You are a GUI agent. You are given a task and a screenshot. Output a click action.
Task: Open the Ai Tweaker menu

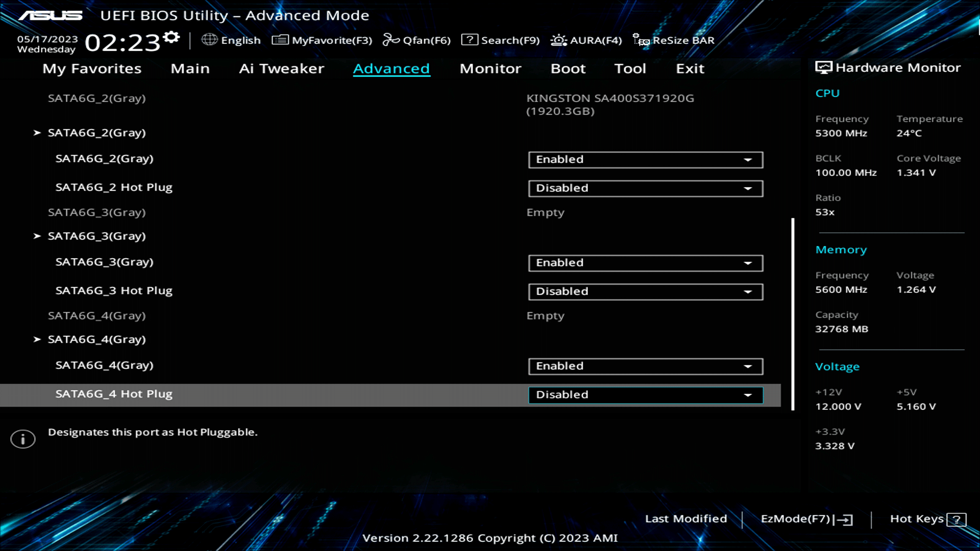[282, 68]
